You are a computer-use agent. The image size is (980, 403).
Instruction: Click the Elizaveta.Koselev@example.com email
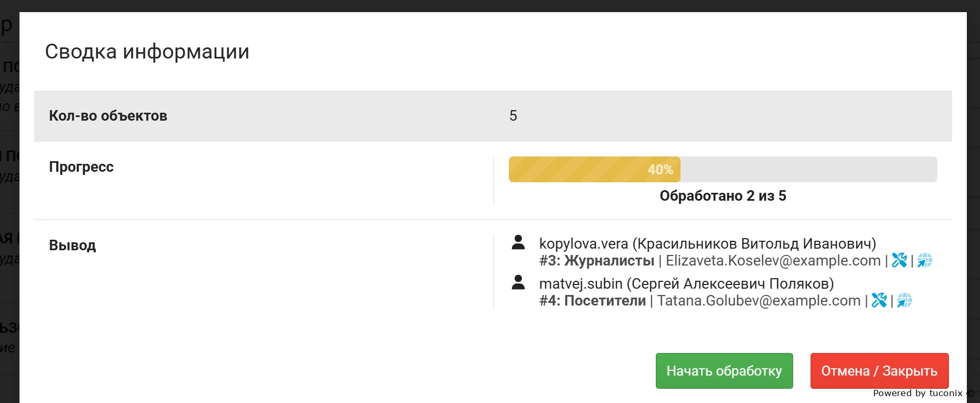click(x=773, y=261)
